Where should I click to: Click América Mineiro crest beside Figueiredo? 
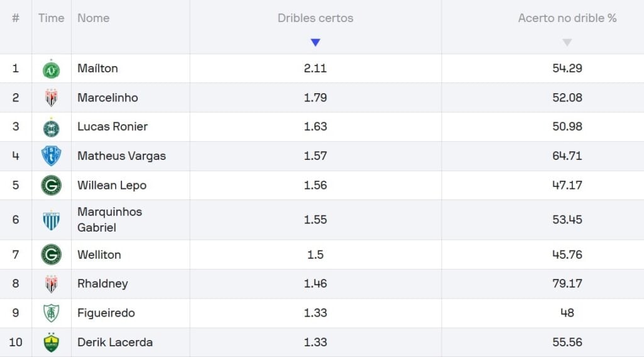click(x=52, y=313)
